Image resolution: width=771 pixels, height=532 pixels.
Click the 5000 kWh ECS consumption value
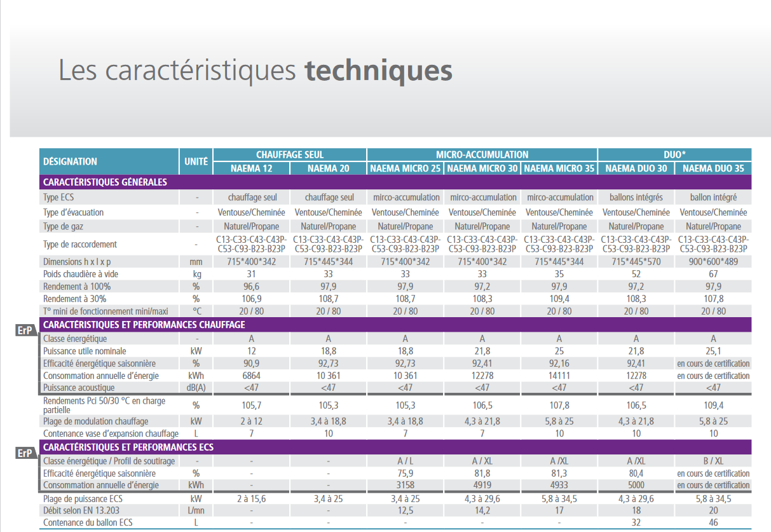(x=636, y=486)
